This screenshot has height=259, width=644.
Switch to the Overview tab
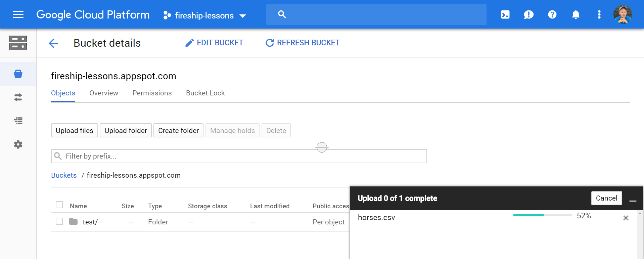(x=103, y=93)
